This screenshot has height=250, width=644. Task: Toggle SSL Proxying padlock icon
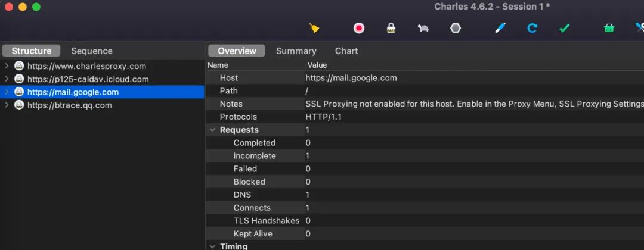(391, 28)
